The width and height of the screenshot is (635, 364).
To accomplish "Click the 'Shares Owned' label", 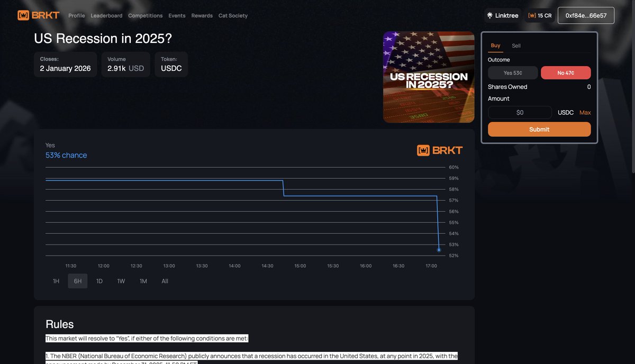I will (x=507, y=87).
